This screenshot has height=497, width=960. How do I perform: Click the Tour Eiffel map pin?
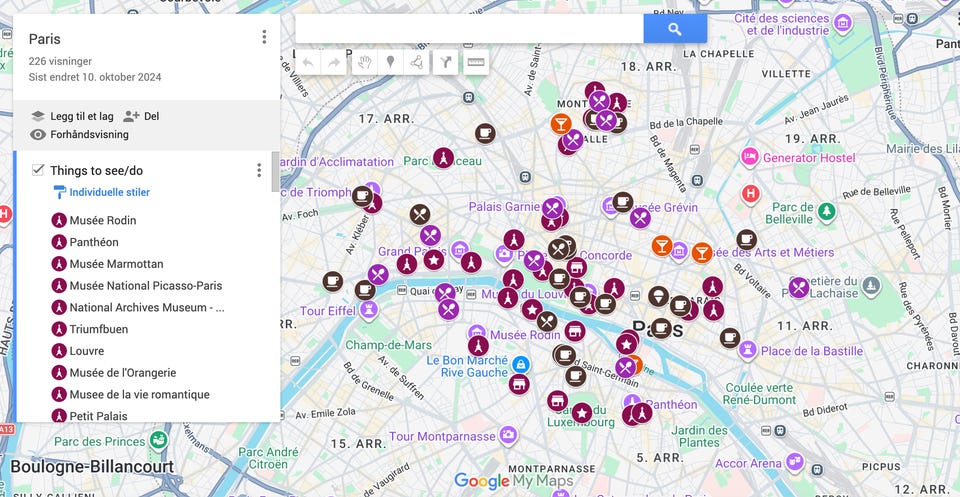pyautogui.click(x=367, y=311)
